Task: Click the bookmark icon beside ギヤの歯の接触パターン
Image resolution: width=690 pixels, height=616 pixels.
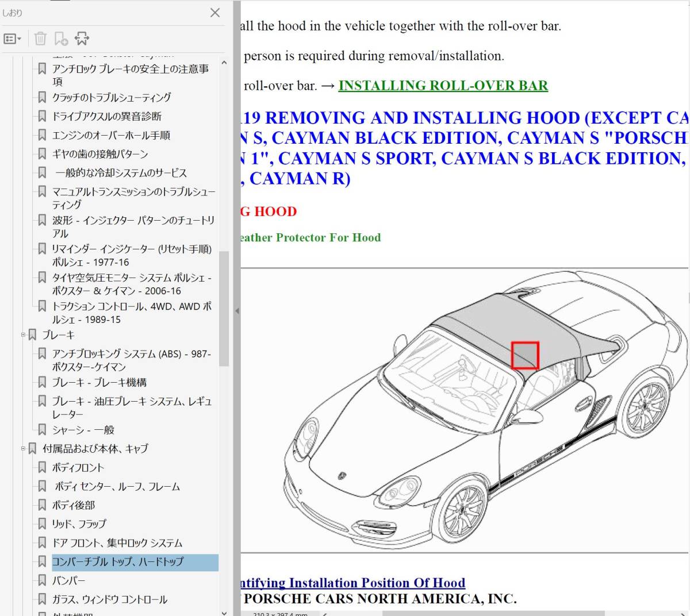Action: 42,153
